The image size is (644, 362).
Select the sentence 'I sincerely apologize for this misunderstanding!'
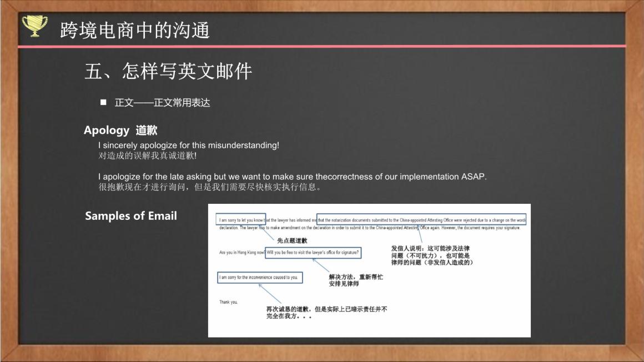(189, 145)
